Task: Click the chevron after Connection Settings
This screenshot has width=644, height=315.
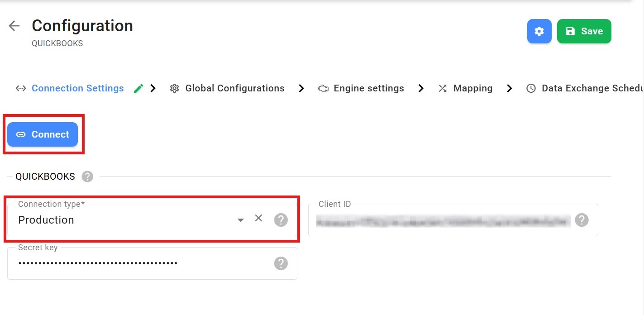Action: 153,89
